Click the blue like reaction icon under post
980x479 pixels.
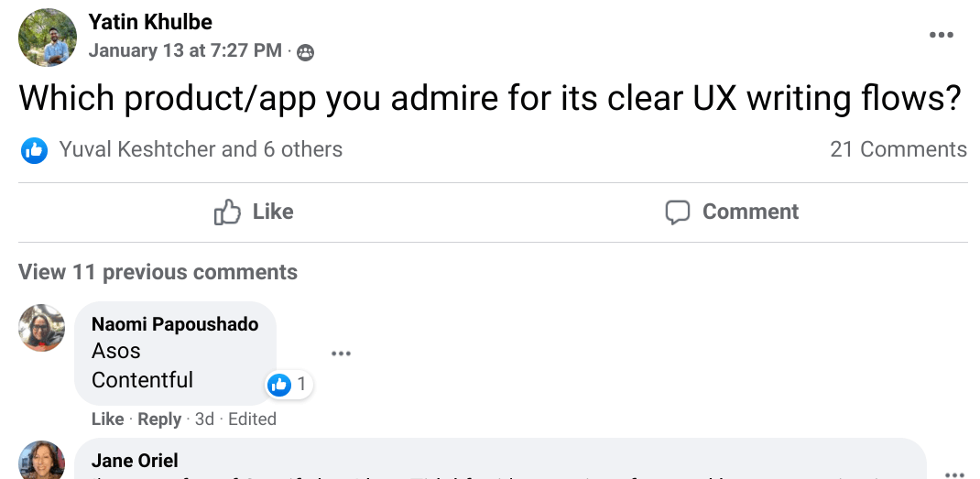(34, 150)
